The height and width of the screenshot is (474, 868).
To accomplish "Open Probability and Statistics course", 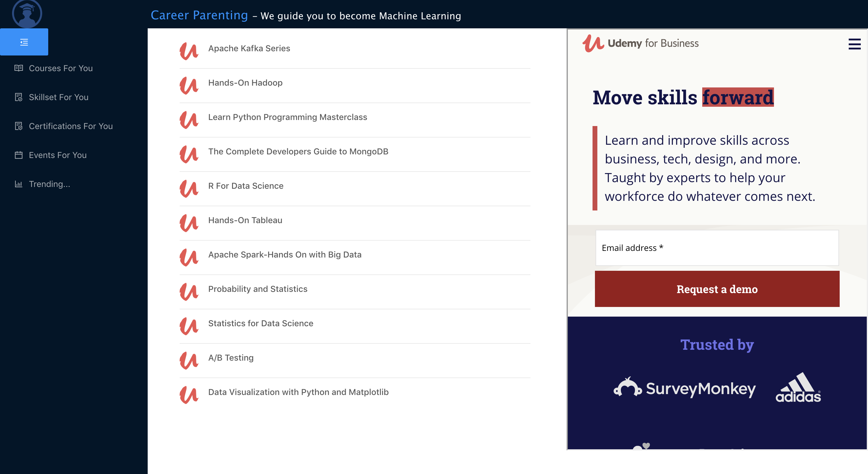I will point(257,289).
